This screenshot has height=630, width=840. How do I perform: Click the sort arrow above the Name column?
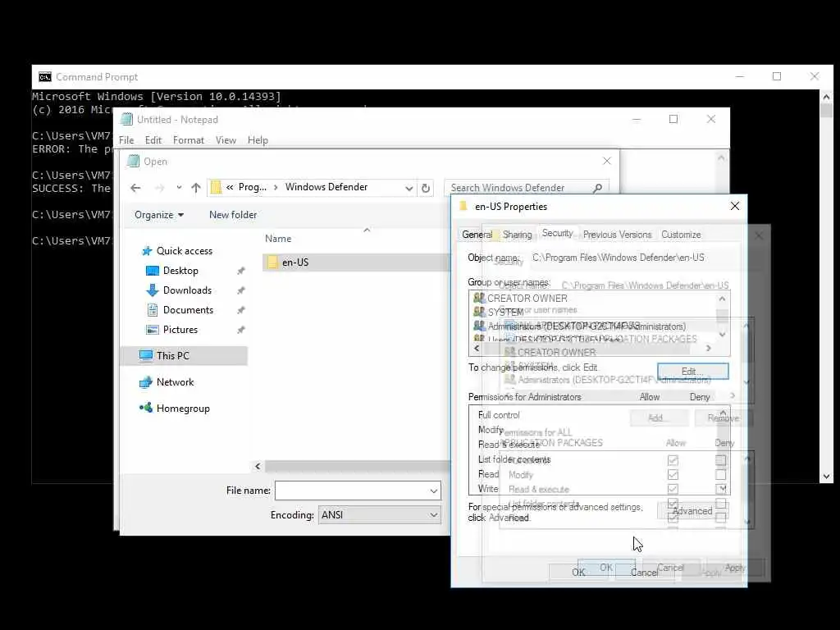pos(367,231)
